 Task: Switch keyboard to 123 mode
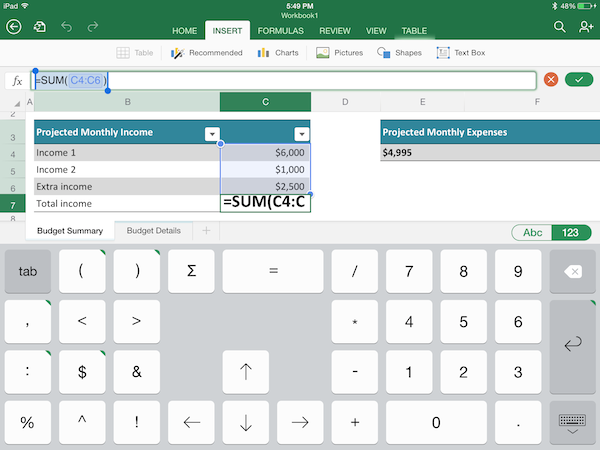point(570,232)
